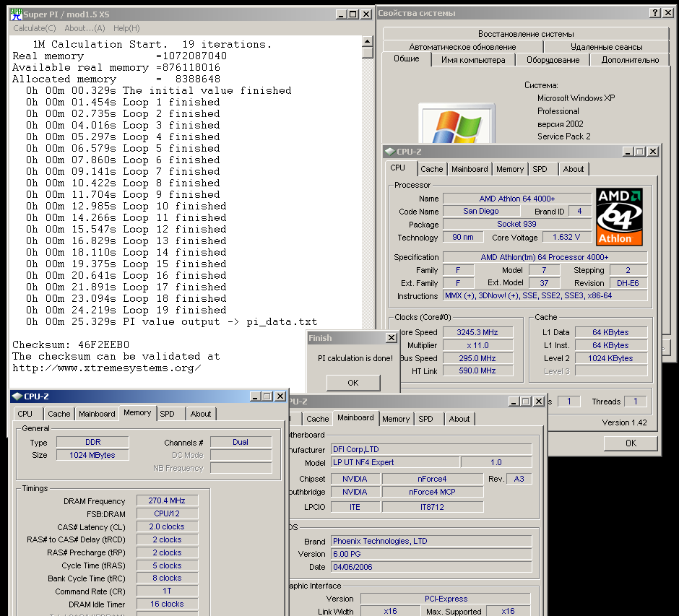
Task: Switch to Memory tab in the CPU-Z CPU window
Action: coord(510,169)
